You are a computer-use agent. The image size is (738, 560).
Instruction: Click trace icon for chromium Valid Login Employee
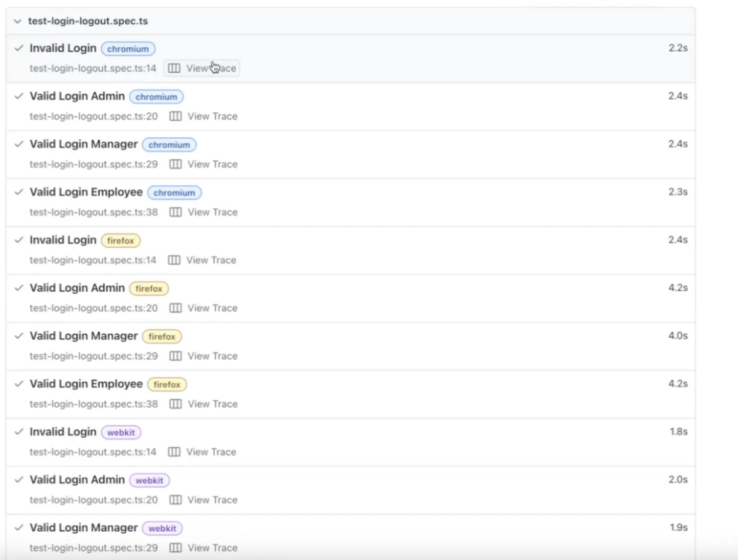coord(175,212)
